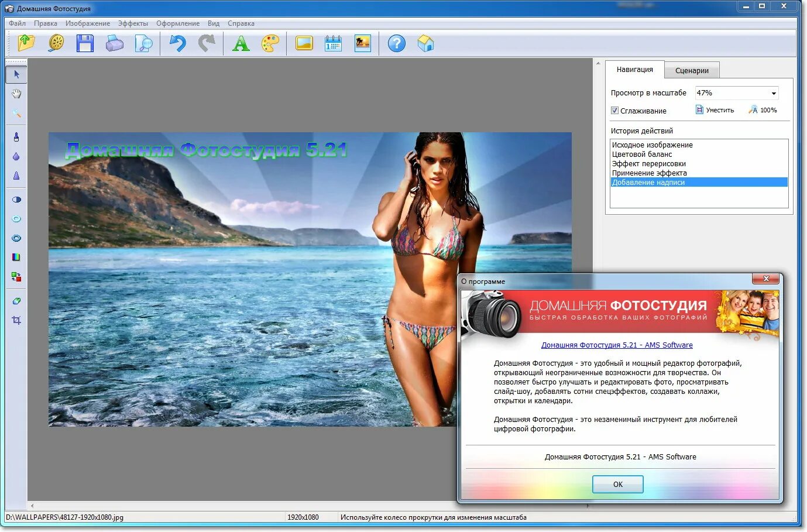Select the rainbow gradient tool

coord(16,257)
